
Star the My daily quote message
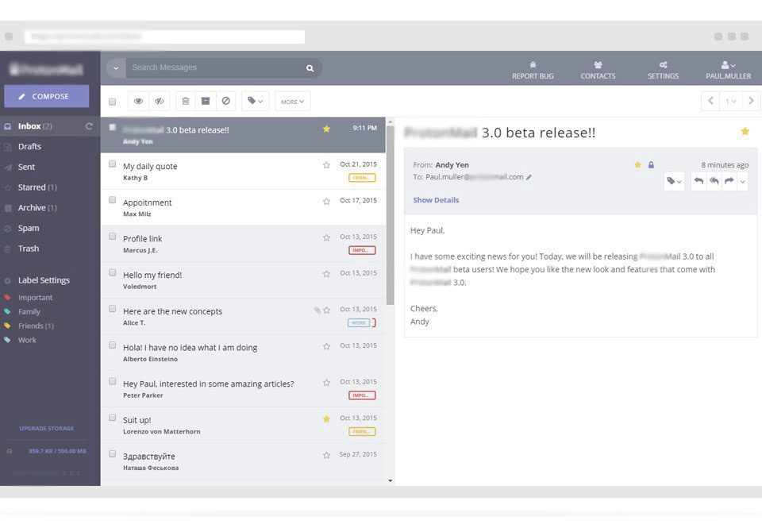click(x=326, y=165)
